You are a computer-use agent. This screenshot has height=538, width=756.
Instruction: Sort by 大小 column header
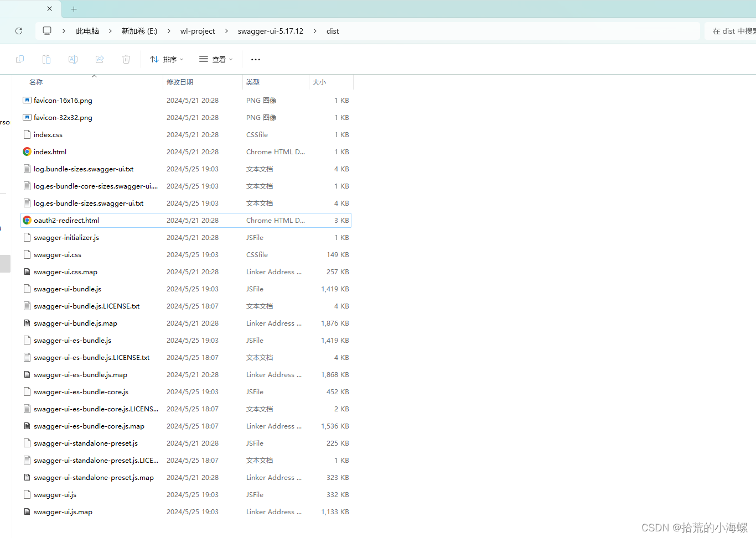[319, 82]
